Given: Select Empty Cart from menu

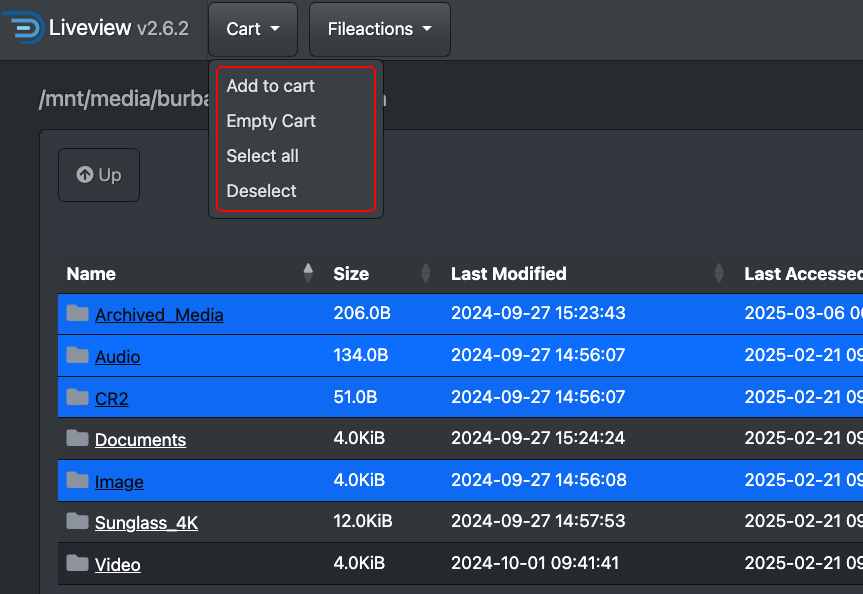Looking at the screenshot, I should pos(271,121).
